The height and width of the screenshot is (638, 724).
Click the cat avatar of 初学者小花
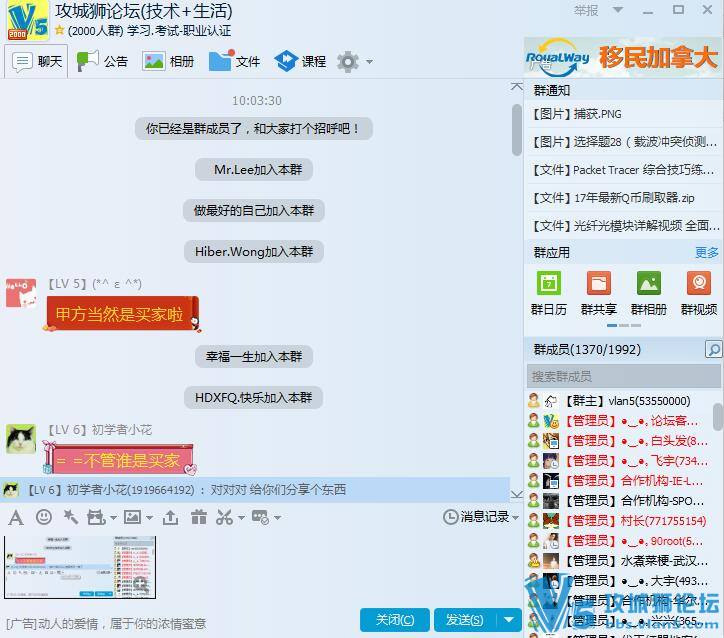coord(21,439)
